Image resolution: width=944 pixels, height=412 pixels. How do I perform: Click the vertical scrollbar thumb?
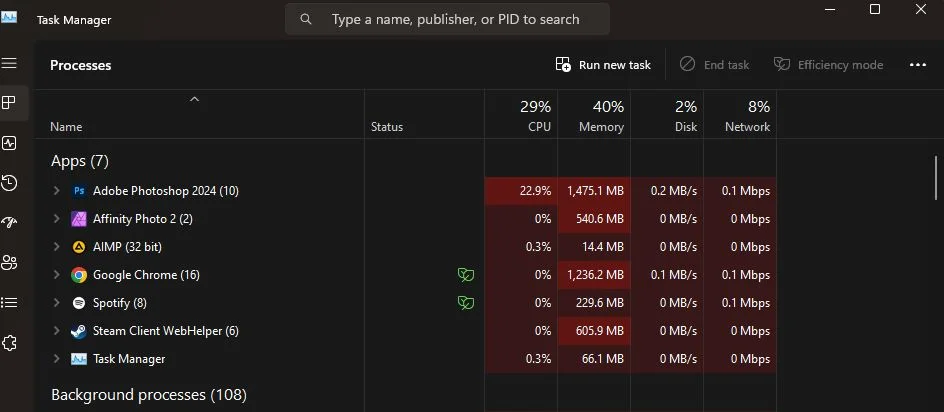tap(936, 178)
